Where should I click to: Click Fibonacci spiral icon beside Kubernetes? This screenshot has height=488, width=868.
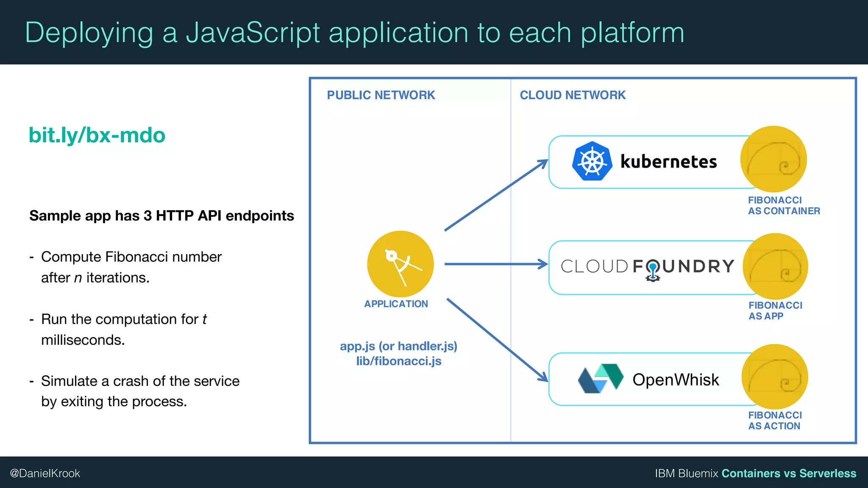click(773, 159)
